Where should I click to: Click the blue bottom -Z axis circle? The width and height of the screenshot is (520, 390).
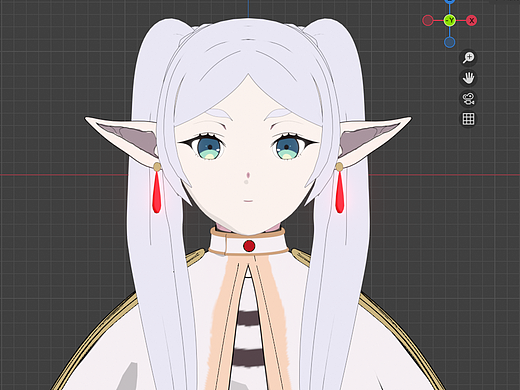pos(450,42)
